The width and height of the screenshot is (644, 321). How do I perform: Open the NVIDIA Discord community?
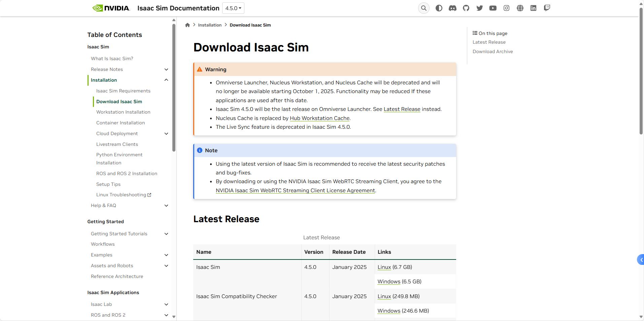(452, 8)
